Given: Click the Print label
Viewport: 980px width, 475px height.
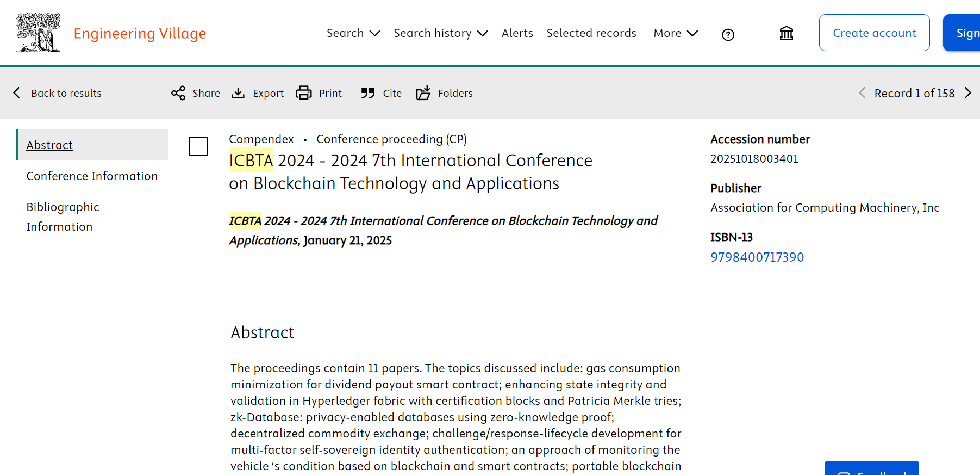Looking at the screenshot, I should (x=330, y=93).
